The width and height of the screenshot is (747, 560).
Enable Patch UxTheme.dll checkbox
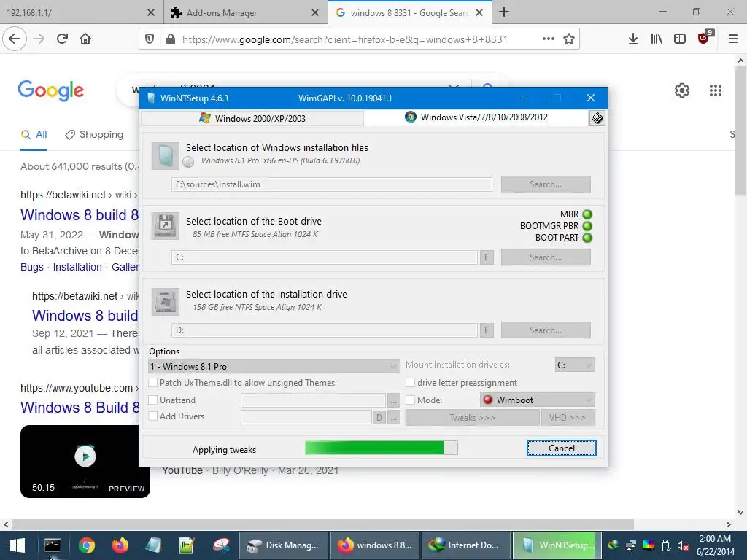tap(153, 383)
